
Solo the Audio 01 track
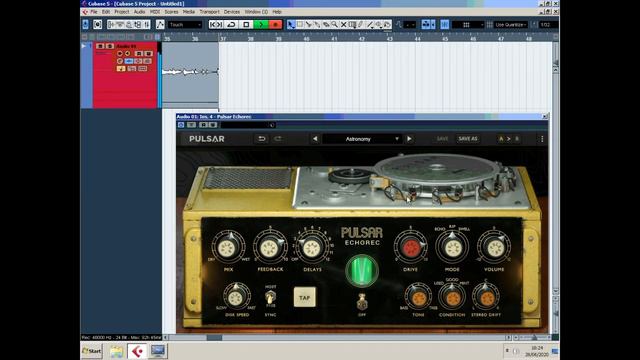point(109,46)
